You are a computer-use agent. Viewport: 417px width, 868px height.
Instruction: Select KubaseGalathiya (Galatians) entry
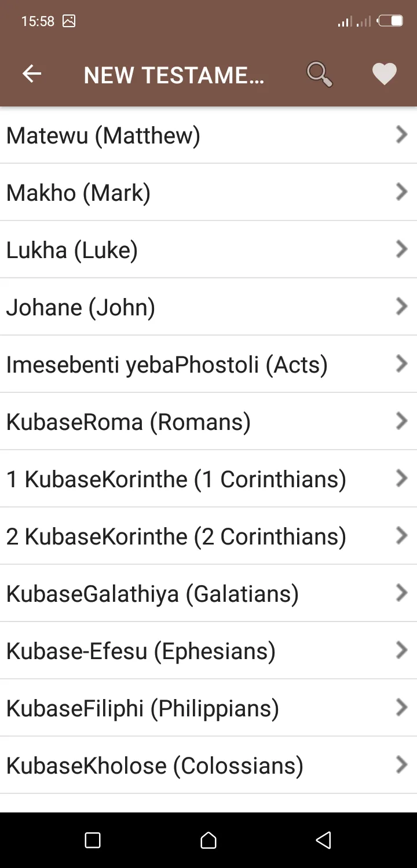[x=209, y=593]
